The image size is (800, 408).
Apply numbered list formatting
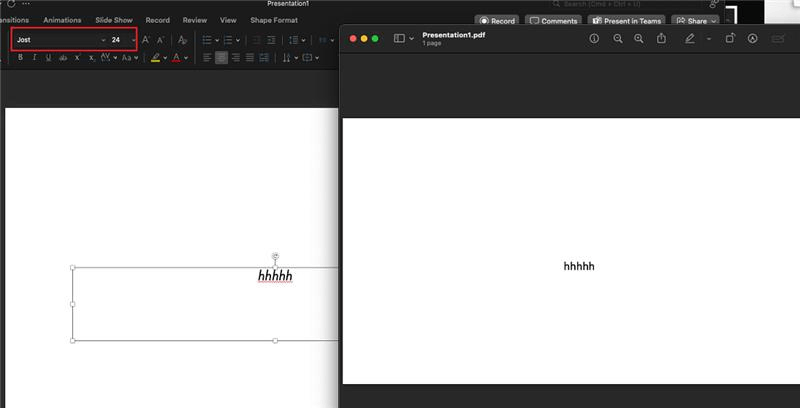pos(228,40)
